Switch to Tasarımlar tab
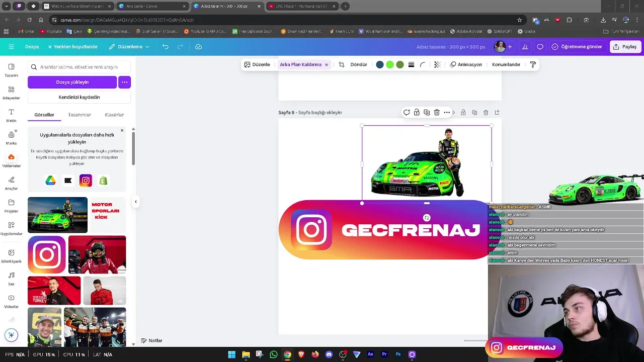Image resolution: width=644 pixels, height=362 pixels. coord(79,115)
